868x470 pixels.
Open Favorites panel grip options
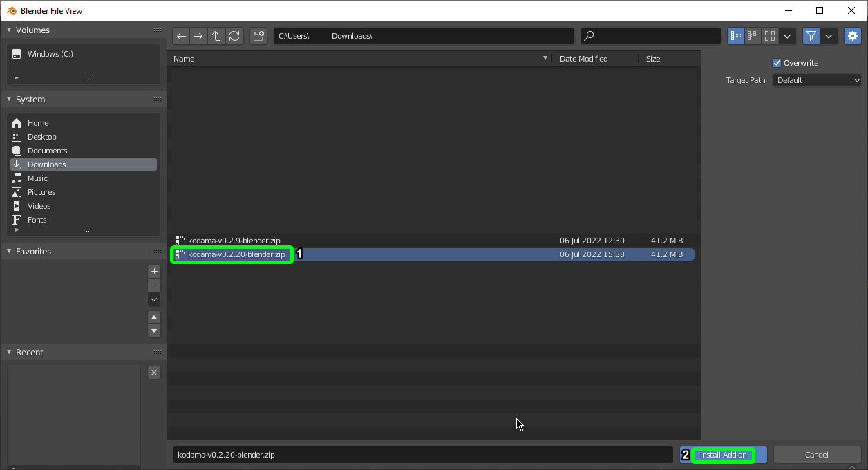(158, 252)
